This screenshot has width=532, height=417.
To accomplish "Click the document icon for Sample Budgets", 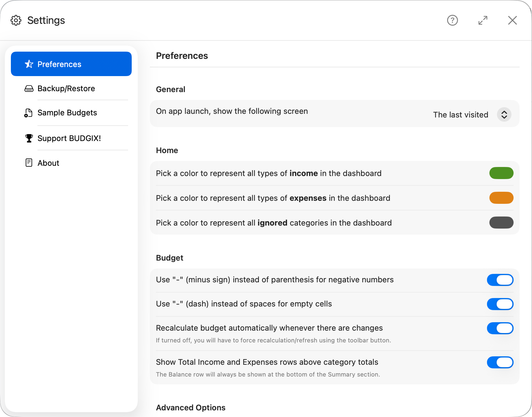I will [28, 113].
